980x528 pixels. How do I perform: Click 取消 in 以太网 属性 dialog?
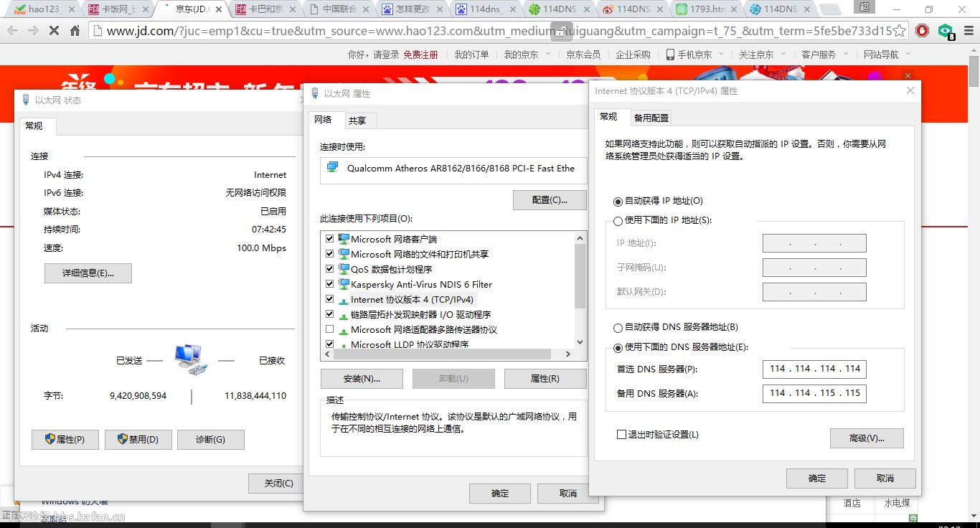(x=568, y=494)
